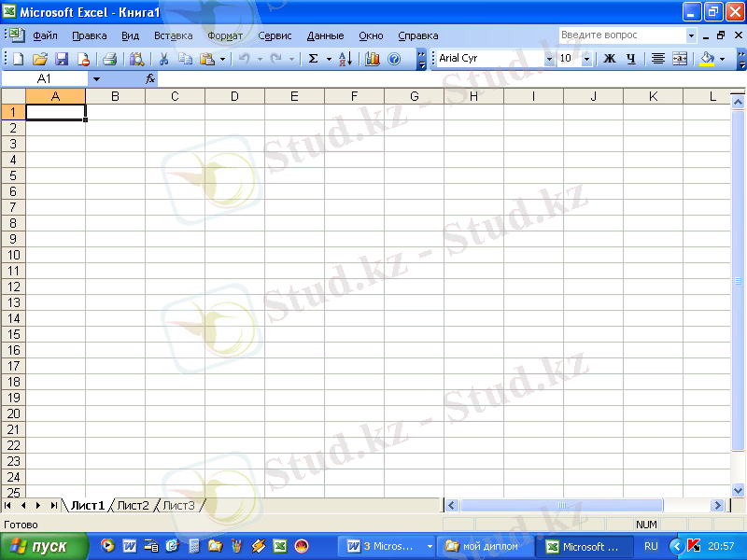
Task: Click the Name Box showing A1
Action: coord(45,79)
